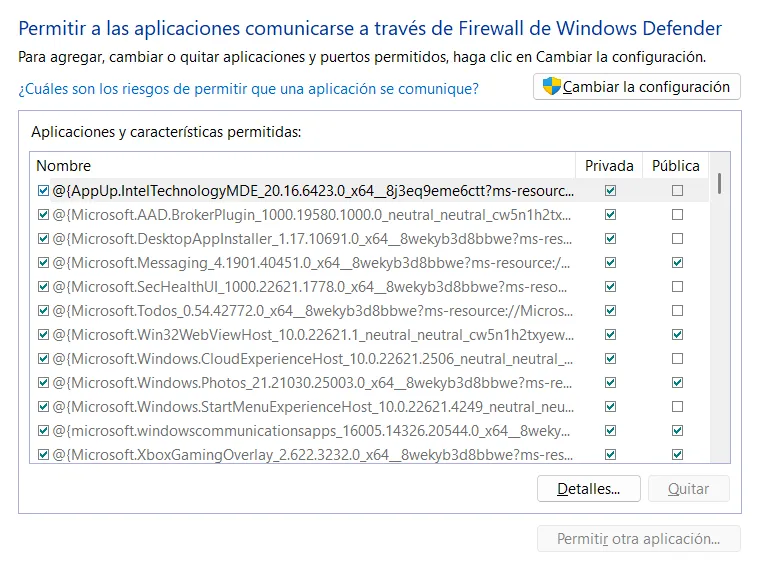Click the greyed-out Quitar button
The height and width of the screenshot is (562, 781).
coord(688,489)
